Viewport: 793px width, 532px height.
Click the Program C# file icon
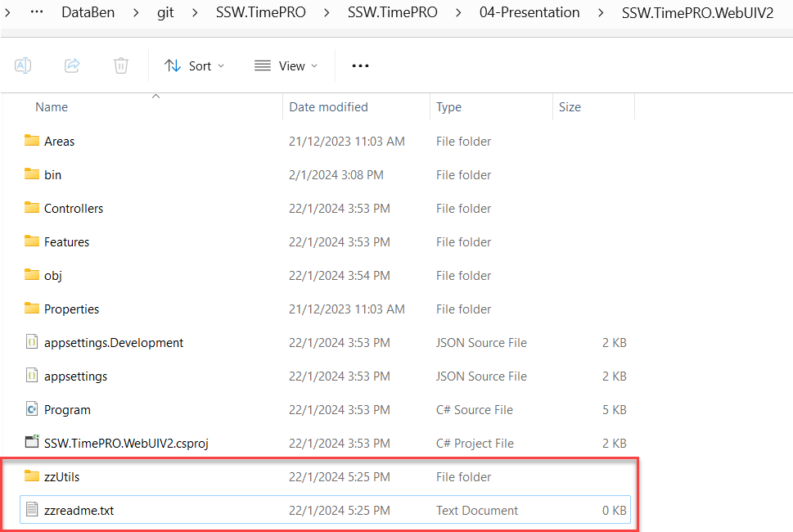point(32,409)
